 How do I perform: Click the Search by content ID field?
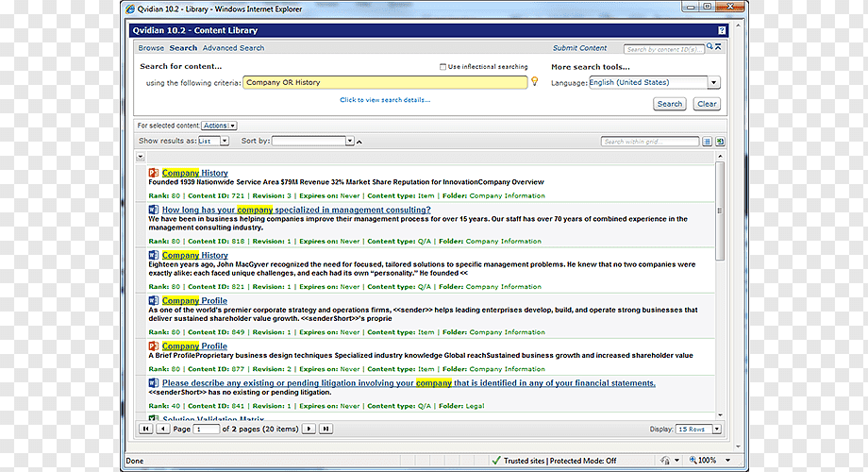point(663,49)
